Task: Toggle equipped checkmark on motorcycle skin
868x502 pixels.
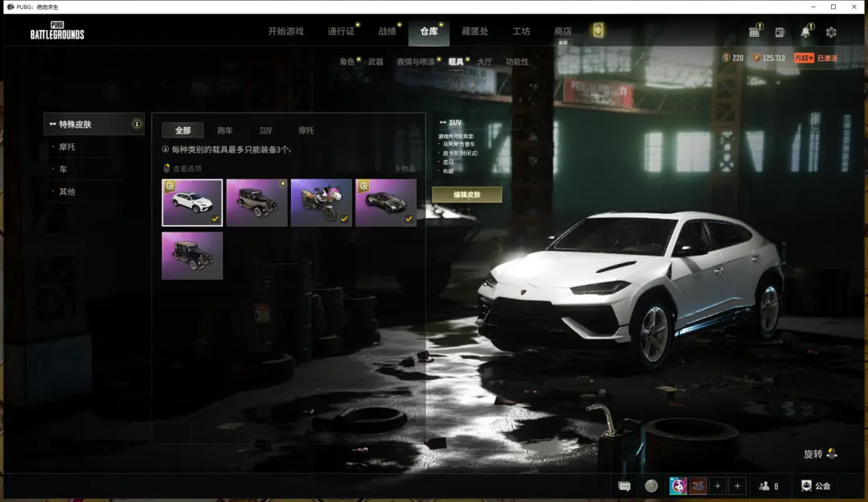Action: (x=344, y=219)
